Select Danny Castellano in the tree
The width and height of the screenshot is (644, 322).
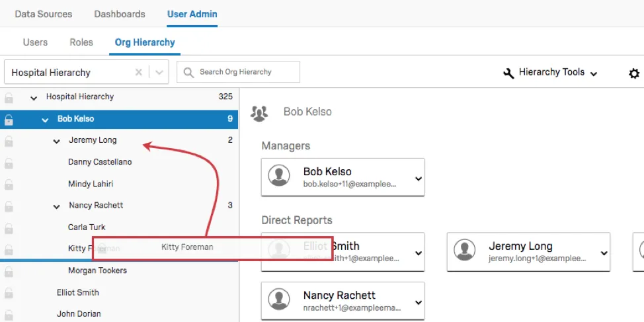coord(100,162)
